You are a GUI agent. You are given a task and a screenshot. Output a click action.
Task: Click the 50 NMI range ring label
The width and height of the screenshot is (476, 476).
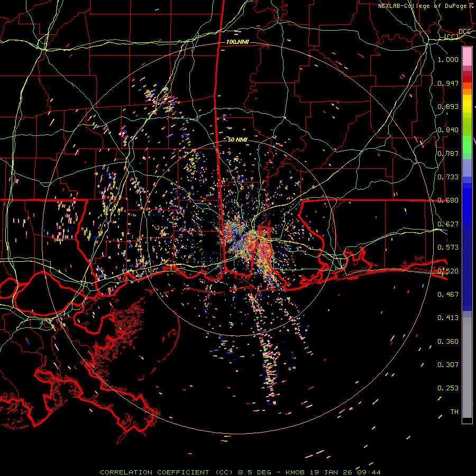tap(237, 140)
